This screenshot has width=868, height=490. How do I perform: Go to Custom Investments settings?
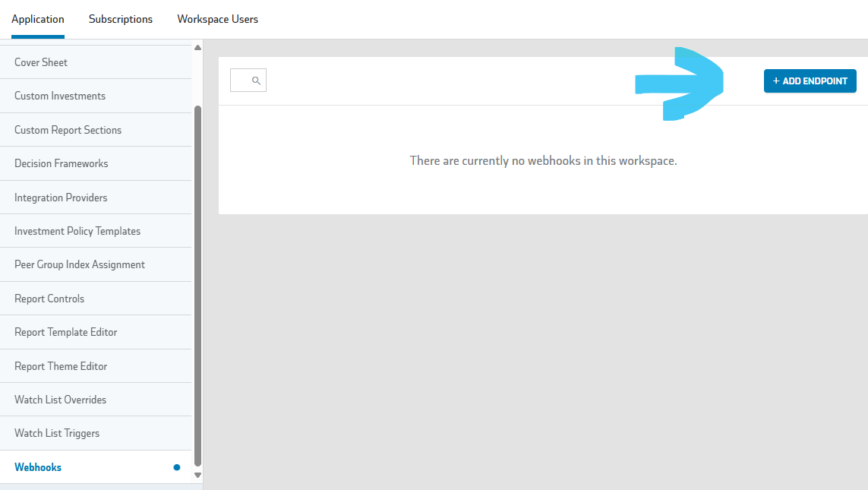[60, 96]
